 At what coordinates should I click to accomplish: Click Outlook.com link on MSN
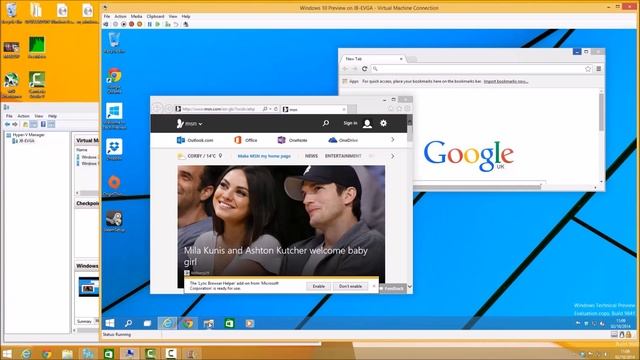click(195, 140)
